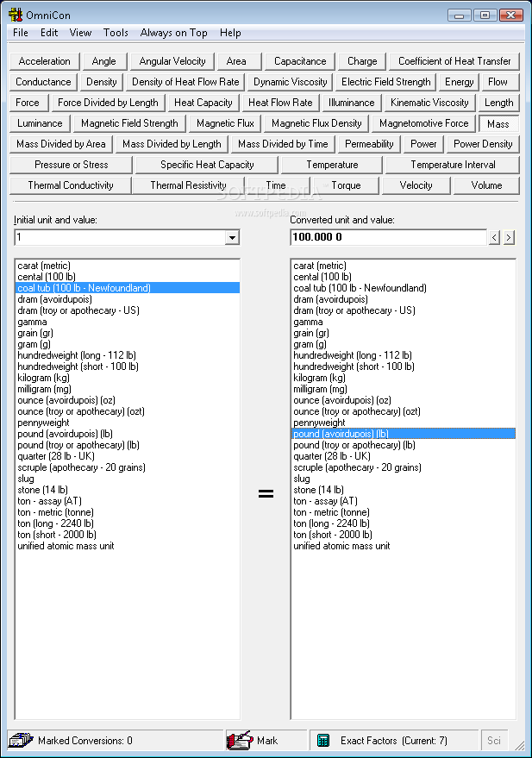This screenshot has height=758, width=532.
Task: Select stone (14 lb) in initial list
Action: click(x=128, y=490)
